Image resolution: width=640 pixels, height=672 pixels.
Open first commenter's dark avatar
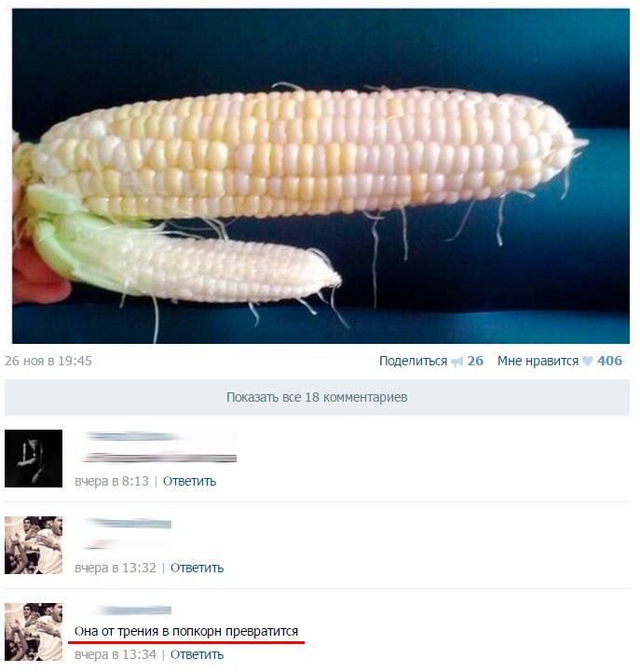[x=34, y=459]
